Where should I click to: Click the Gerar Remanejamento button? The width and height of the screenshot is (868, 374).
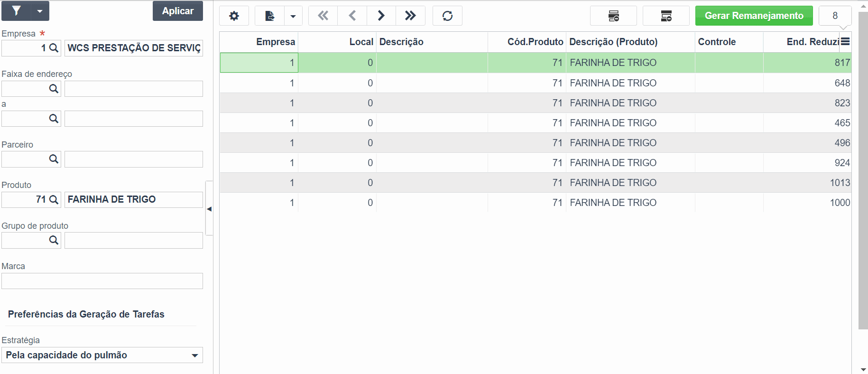click(x=754, y=16)
